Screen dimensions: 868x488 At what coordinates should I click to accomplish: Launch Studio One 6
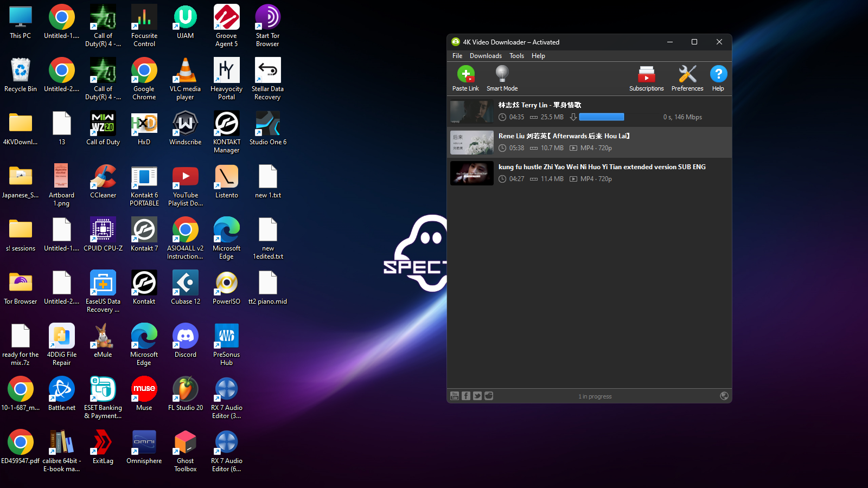268,129
